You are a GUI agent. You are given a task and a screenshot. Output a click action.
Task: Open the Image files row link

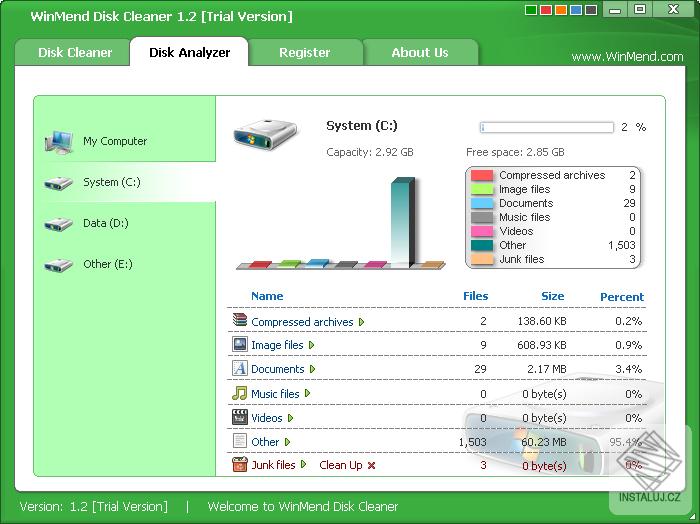[277, 345]
